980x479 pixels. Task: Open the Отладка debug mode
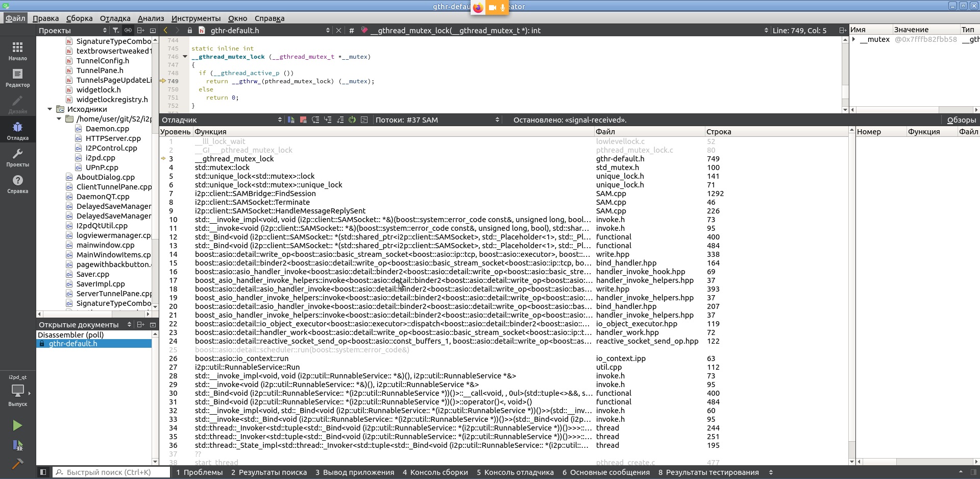click(18, 131)
